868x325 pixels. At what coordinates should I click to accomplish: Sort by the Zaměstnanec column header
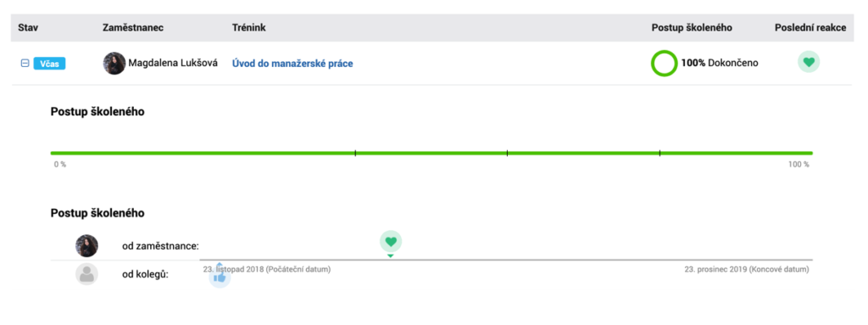click(133, 28)
